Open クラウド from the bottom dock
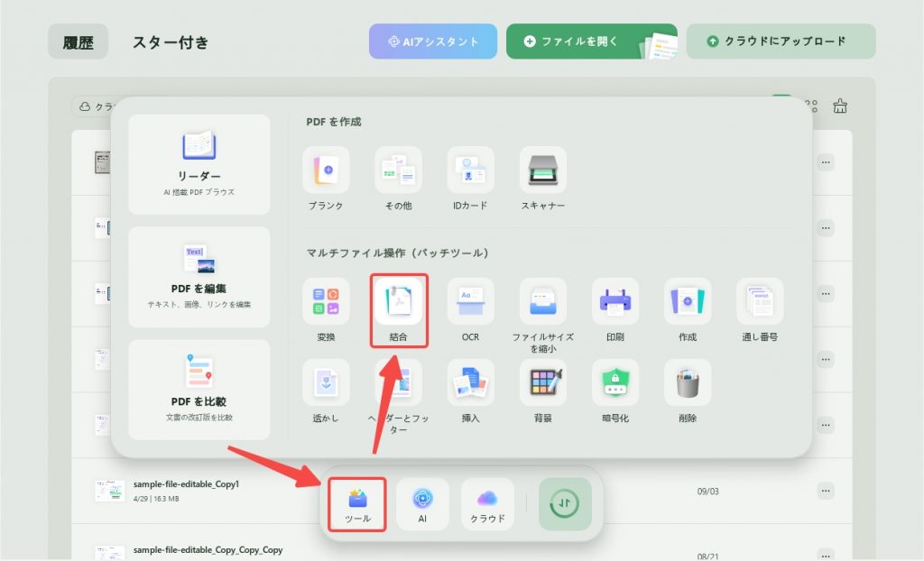This screenshot has height=561, width=924. pos(487,504)
